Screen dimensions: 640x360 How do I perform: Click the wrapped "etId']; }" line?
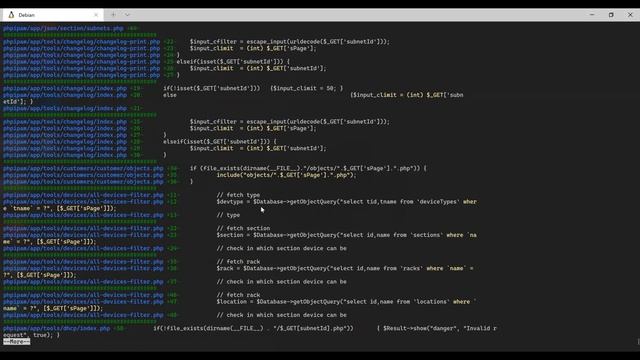(18, 102)
